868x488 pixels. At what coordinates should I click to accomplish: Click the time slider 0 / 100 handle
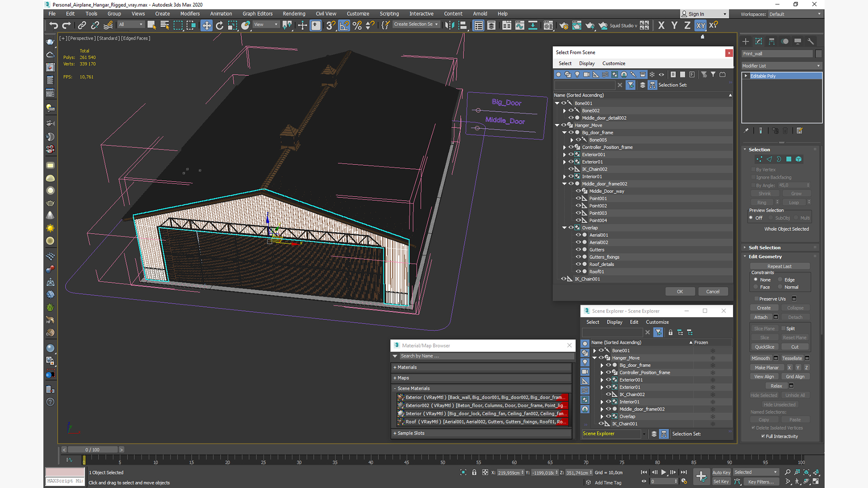(x=93, y=450)
